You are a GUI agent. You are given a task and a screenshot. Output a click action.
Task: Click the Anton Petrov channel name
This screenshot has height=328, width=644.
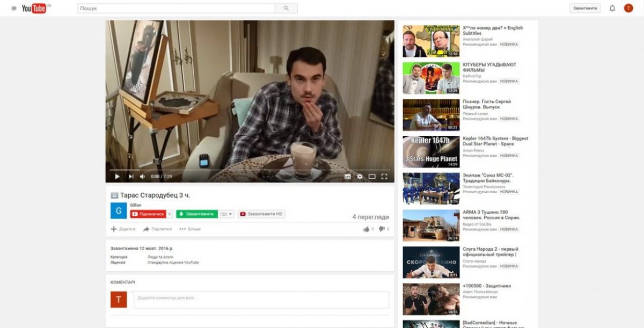click(x=473, y=150)
